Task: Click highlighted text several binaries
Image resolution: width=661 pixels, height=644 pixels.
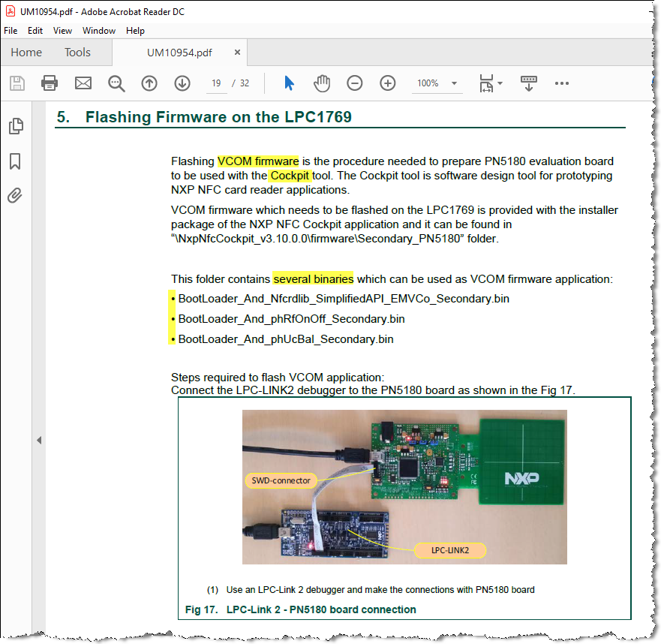Action: pyautogui.click(x=313, y=279)
